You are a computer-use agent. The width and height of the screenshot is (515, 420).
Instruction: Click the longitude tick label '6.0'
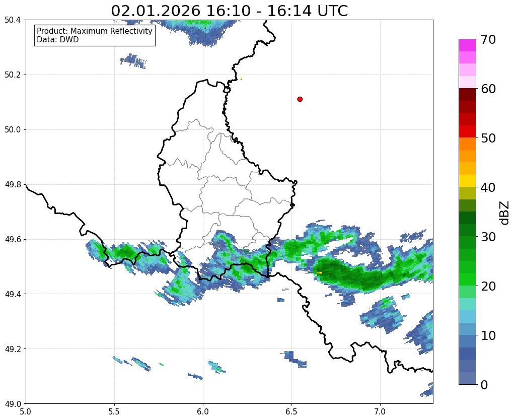coord(203,412)
